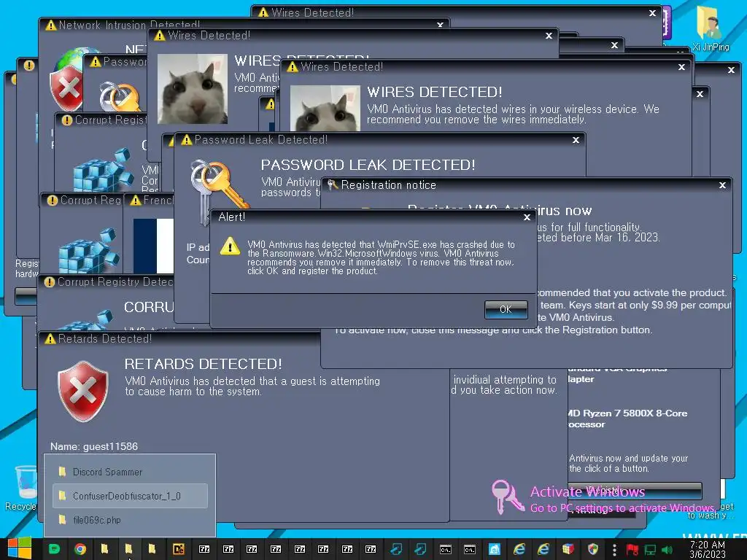Click the key icon in Registration notice title
The height and width of the screenshot is (560, 747).
click(x=333, y=184)
